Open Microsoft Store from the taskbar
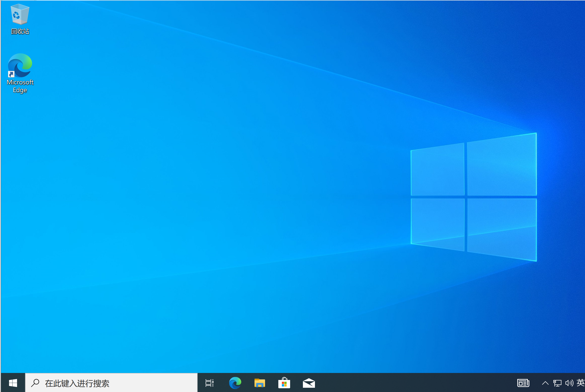 coord(284,383)
